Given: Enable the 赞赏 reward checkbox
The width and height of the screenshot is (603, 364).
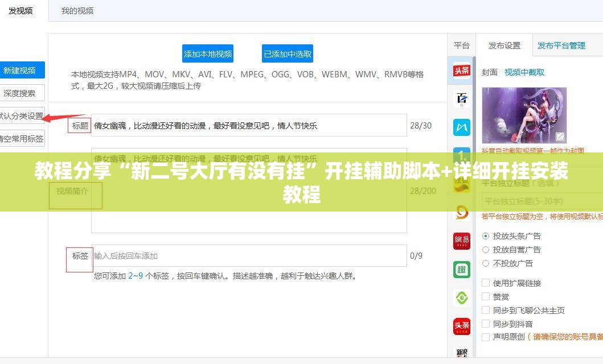Looking at the screenshot, I should pos(486,296).
